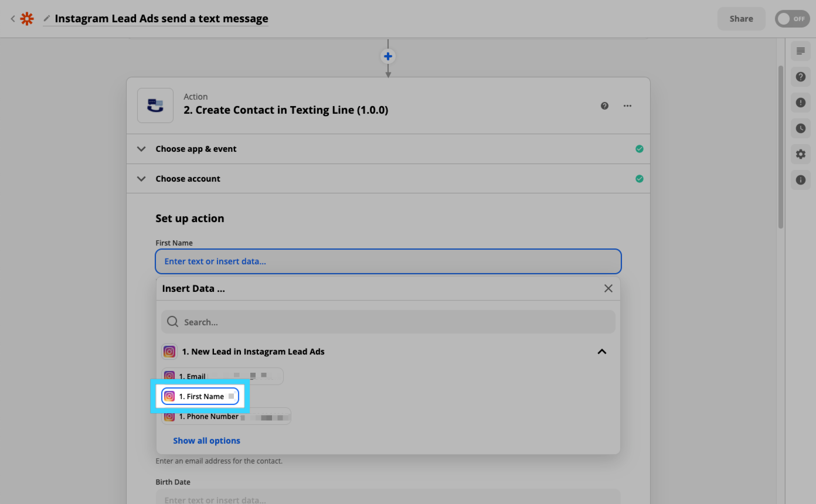Click the 'Insert Data ...' header text

[193, 288]
